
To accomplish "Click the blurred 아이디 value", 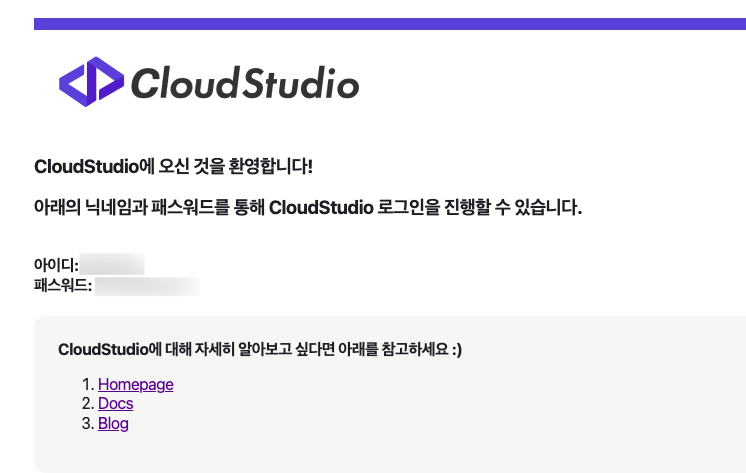I will pos(113,265).
